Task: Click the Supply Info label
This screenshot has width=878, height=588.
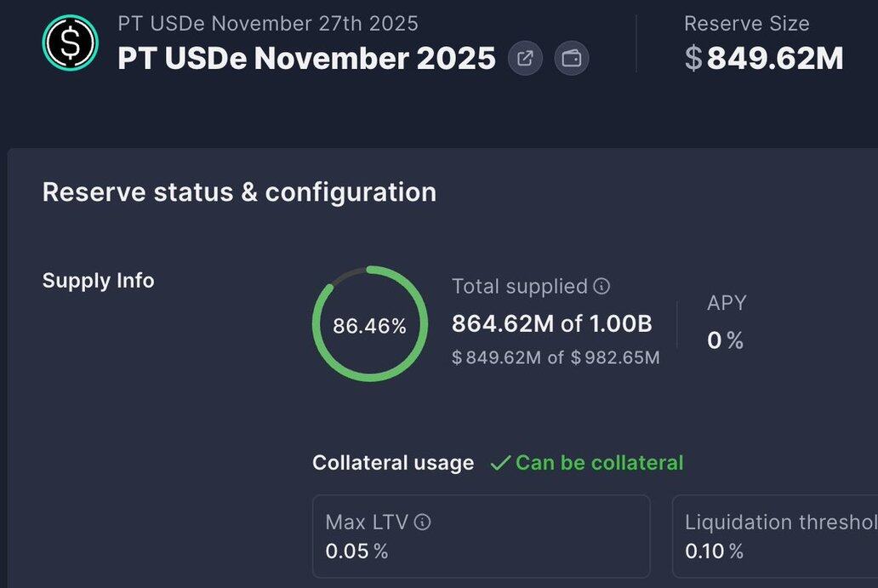Action: point(99,281)
